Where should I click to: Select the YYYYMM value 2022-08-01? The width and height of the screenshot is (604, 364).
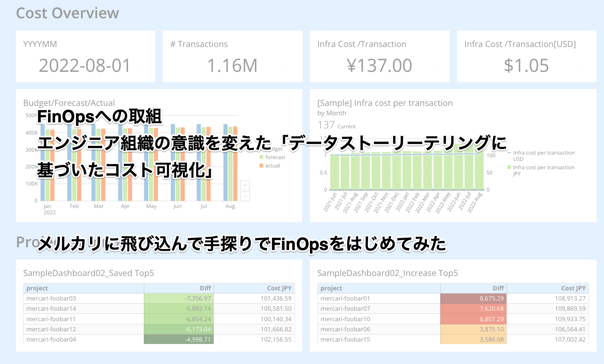pyautogui.click(x=85, y=66)
